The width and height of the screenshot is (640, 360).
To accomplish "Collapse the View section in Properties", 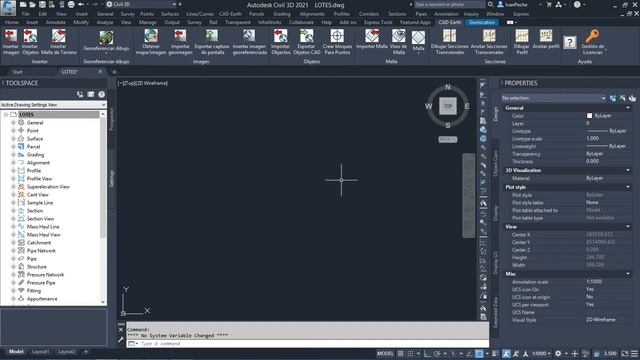I will point(628,227).
